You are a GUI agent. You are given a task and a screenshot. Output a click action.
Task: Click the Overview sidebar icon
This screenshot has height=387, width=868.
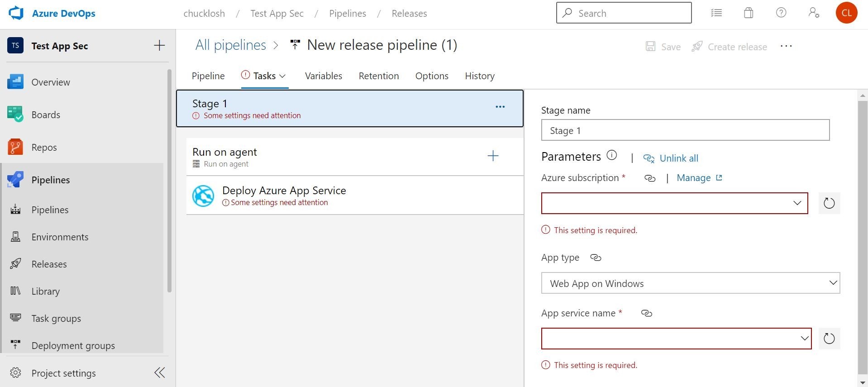click(15, 82)
